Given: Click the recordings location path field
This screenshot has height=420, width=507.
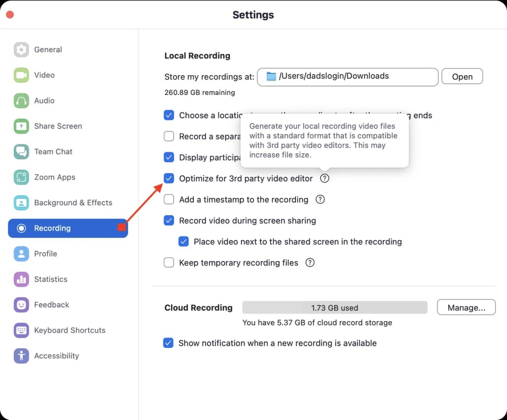Looking at the screenshot, I should point(348,77).
